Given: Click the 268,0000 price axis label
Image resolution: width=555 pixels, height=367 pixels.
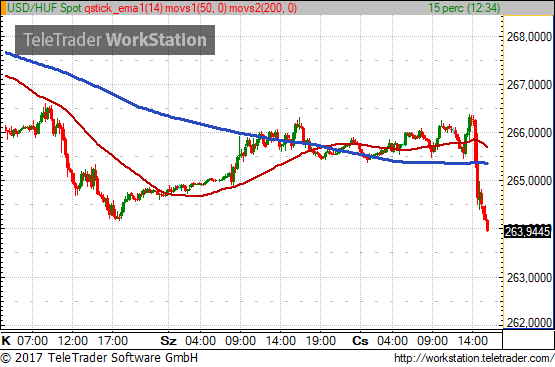Looking at the screenshot, I should point(530,37).
